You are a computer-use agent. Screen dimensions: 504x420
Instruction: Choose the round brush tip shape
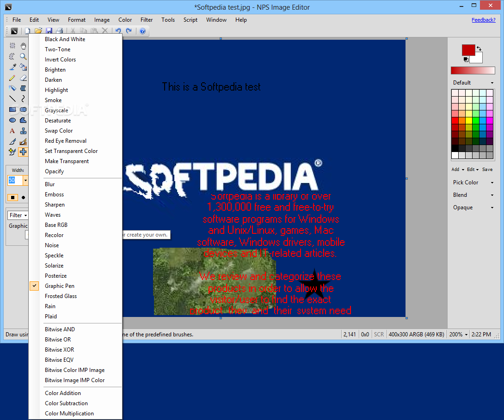pyautogui.click(x=23, y=197)
